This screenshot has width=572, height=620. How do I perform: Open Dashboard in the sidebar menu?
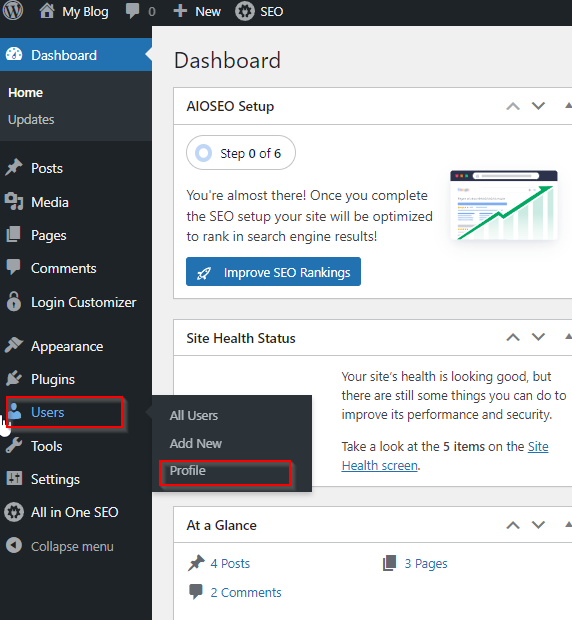(76, 55)
